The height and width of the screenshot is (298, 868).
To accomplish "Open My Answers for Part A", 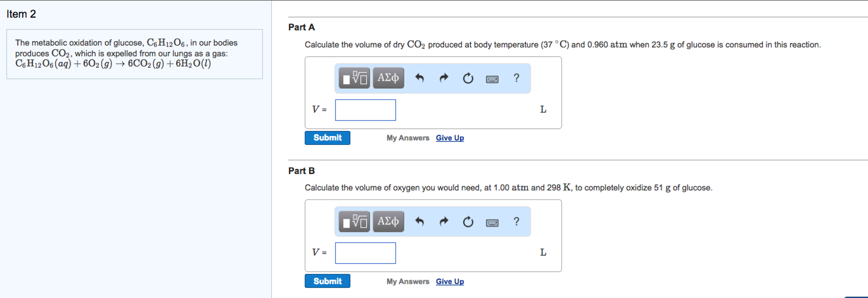I will pyautogui.click(x=407, y=137).
